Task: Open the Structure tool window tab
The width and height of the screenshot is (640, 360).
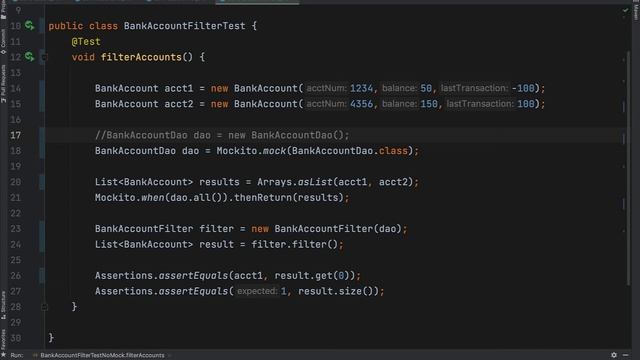Action: [x=3, y=304]
